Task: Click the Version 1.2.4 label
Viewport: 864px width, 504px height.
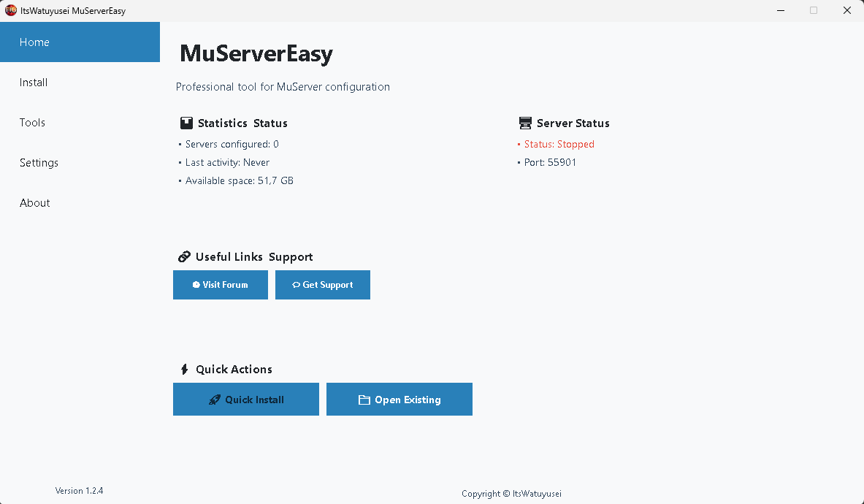Action: click(79, 490)
